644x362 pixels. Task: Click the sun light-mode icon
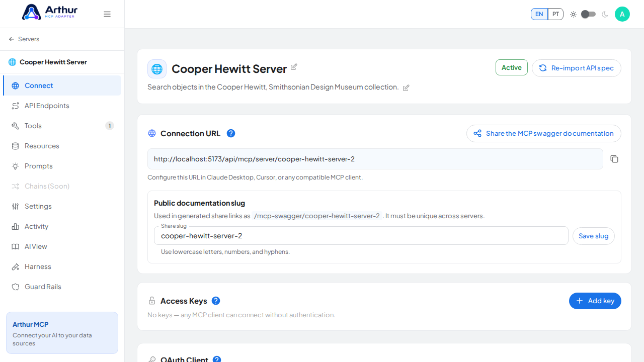[573, 14]
